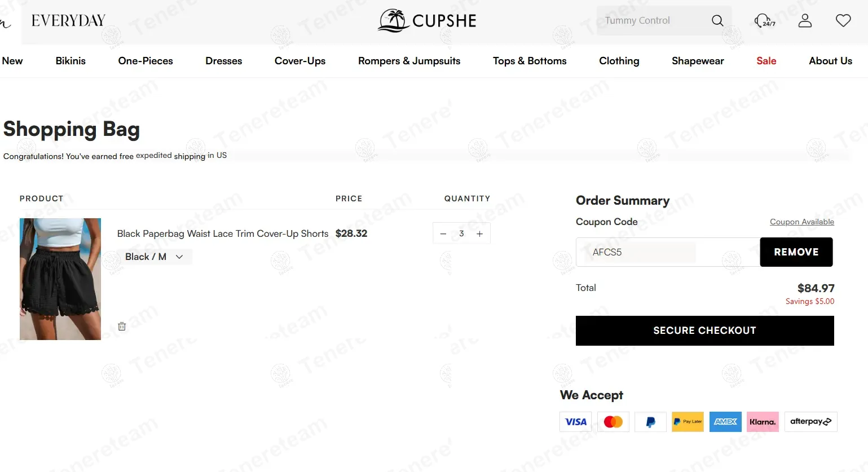Open the user account icon
The width and height of the screenshot is (868, 472).
pos(805,21)
